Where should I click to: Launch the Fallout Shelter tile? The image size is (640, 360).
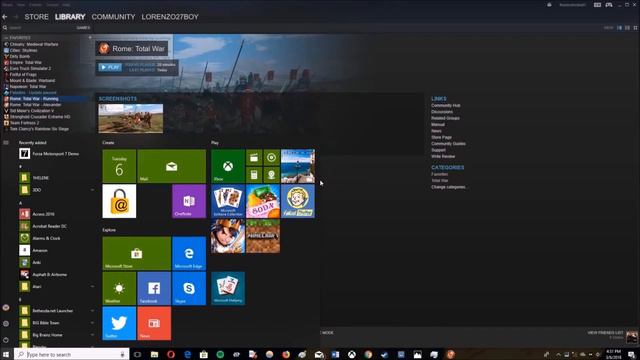[x=298, y=201]
